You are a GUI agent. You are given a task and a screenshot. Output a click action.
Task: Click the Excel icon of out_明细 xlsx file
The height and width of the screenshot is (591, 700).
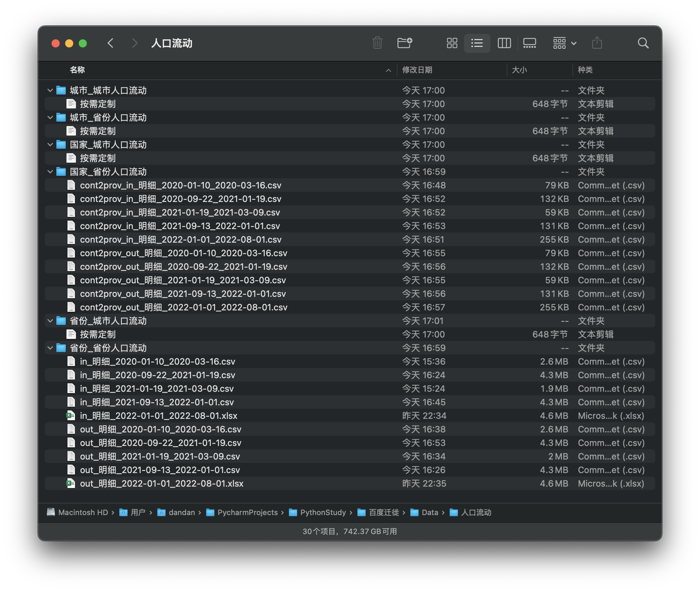point(71,484)
